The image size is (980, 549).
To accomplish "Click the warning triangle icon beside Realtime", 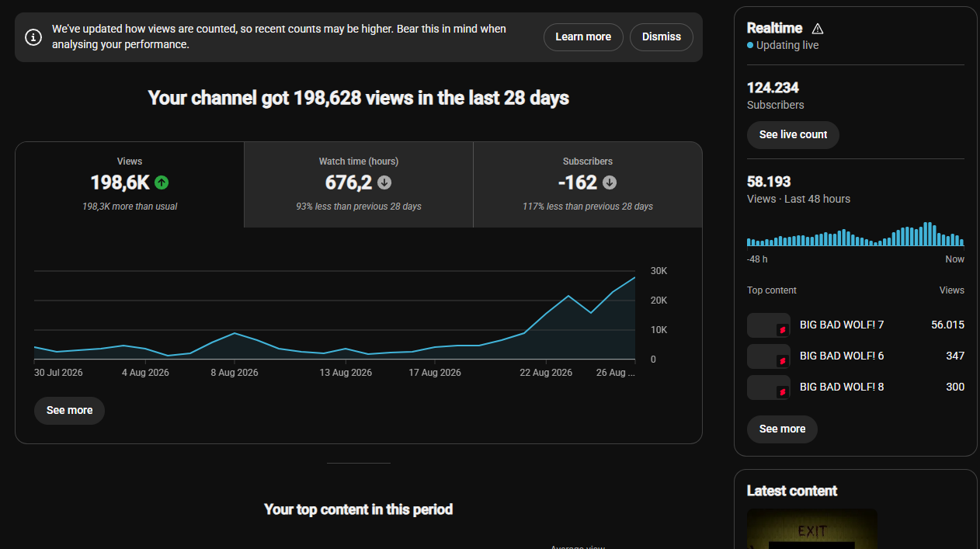I will pyautogui.click(x=818, y=29).
